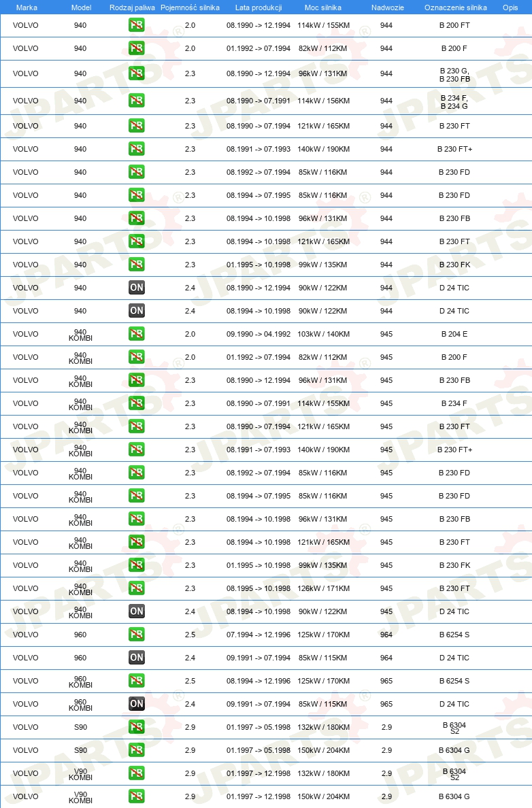532x808 pixels.
Task: Click petrol icon in 940 KOMBI B 204 E row
Action: tap(137, 334)
